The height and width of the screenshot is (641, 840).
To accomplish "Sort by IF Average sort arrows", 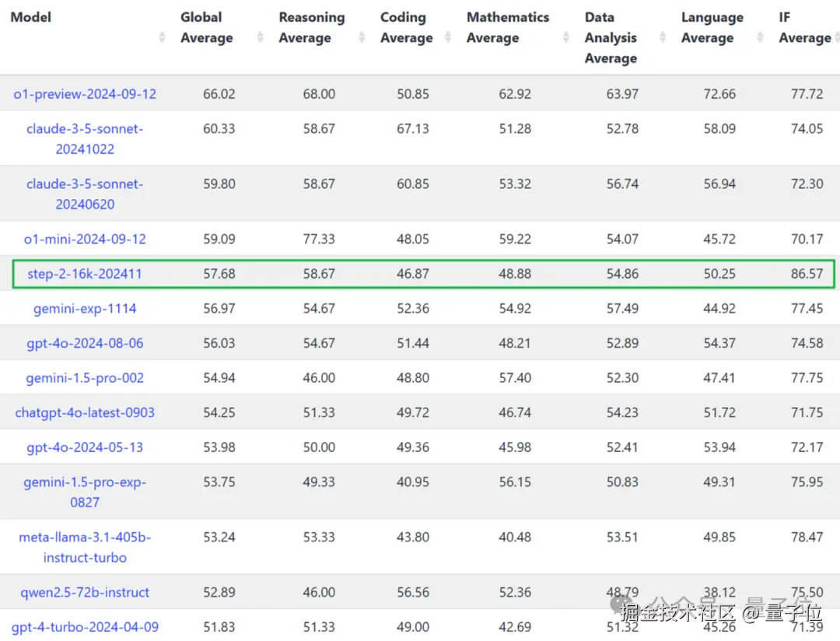I will tap(835, 37).
